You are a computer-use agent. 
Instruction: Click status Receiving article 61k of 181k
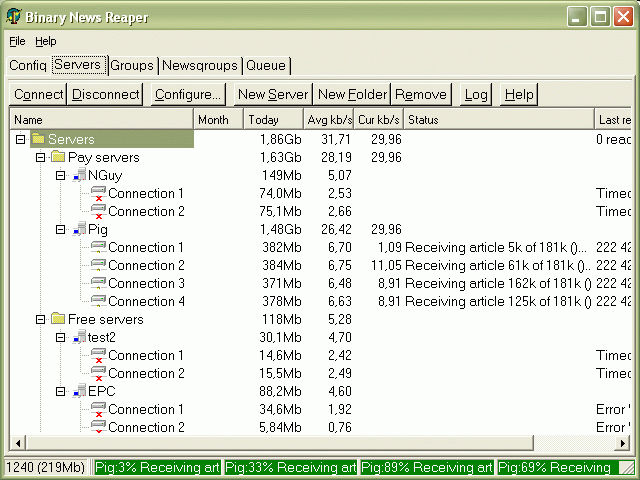498,265
